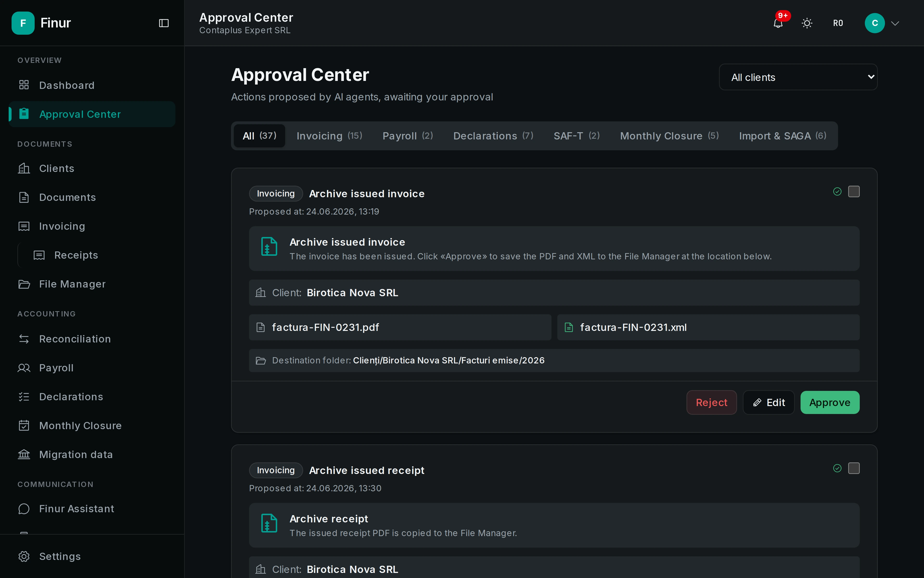Click Client Birotica Nova SRL in invoice card
The width and height of the screenshot is (924, 578).
[554, 293]
